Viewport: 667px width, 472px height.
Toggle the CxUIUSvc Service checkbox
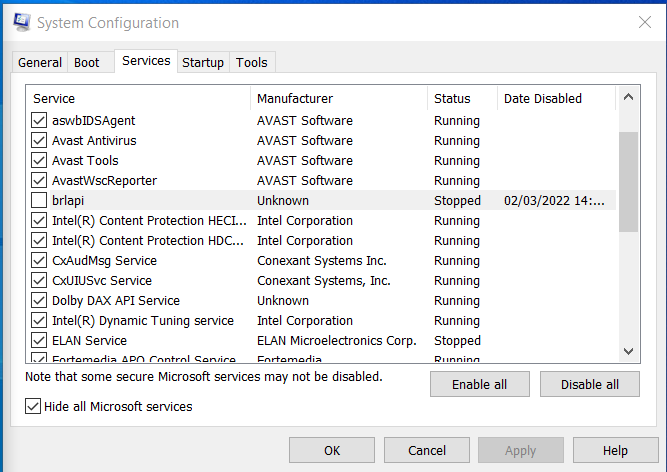tap(39, 280)
